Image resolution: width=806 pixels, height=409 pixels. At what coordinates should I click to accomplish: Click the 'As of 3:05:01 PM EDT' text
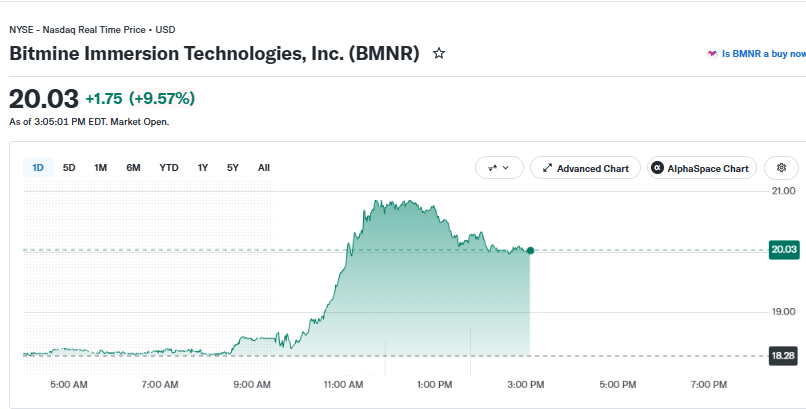coord(89,122)
